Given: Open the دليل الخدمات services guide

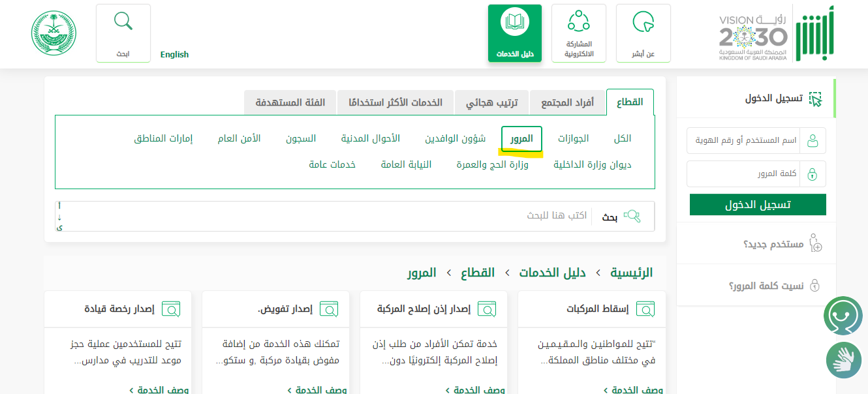Looking at the screenshot, I should pyautogui.click(x=514, y=33).
